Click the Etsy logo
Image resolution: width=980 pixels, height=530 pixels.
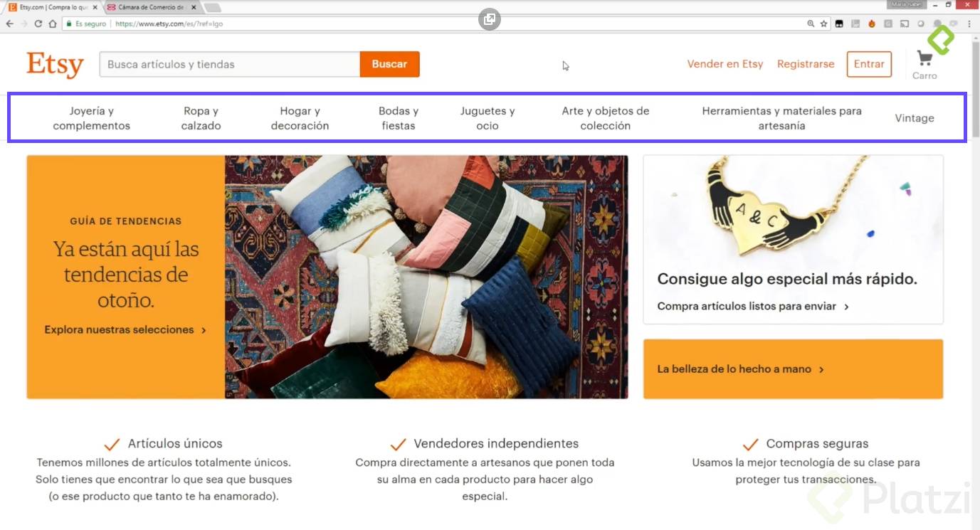pyautogui.click(x=55, y=65)
